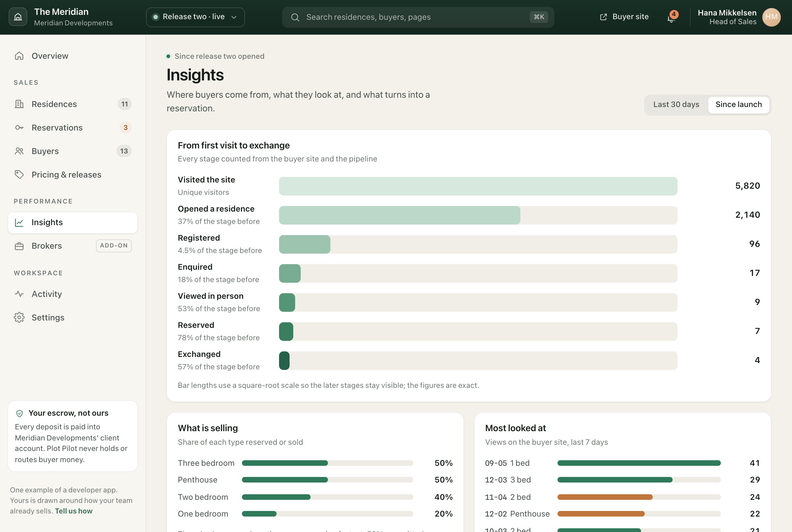Click the Reservations count badge 3
Image resolution: width=792 pixels, height=532 pixels.
click(x=125, y=127)
